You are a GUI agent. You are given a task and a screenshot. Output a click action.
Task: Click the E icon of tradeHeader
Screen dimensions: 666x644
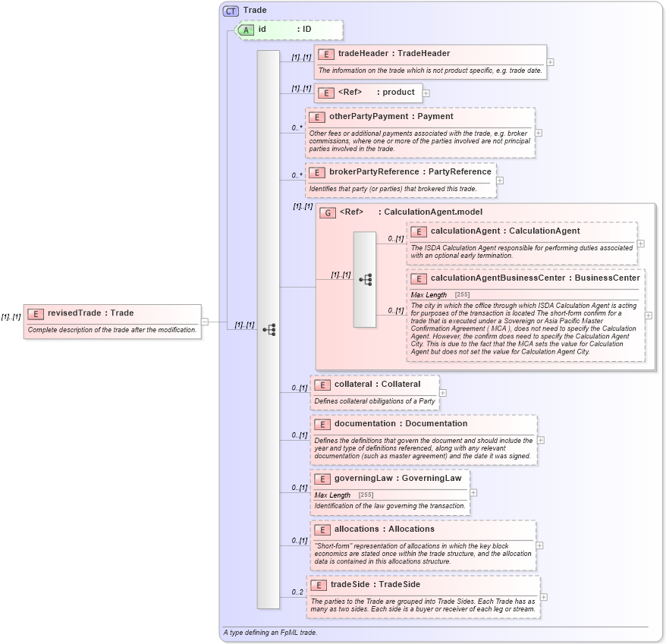pos(325,54)
